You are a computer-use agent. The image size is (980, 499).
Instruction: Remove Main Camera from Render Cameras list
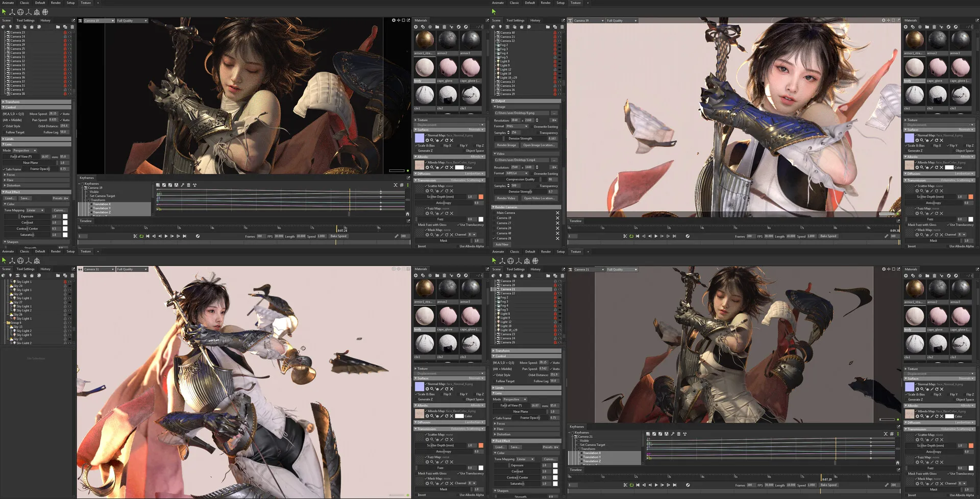click(x=557, y=213)
